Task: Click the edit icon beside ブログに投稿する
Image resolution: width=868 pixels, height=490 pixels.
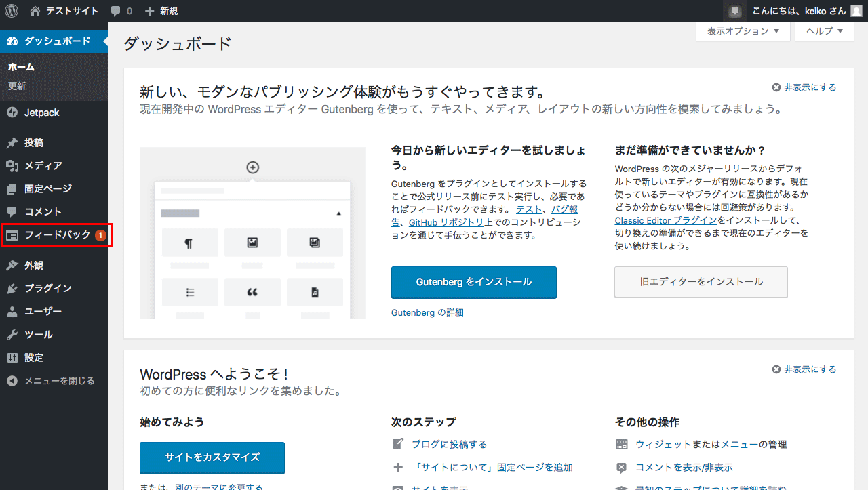Action: (398, 445)
